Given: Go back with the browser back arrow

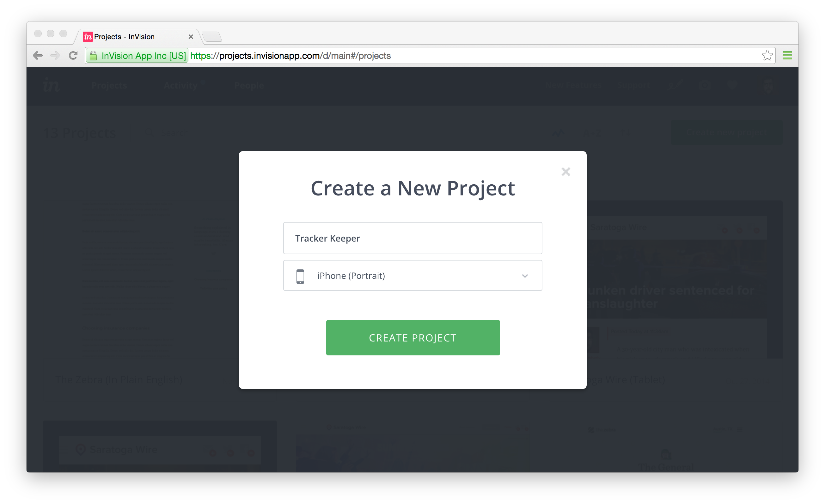Looking at the screenshot, I should point(38,56).
